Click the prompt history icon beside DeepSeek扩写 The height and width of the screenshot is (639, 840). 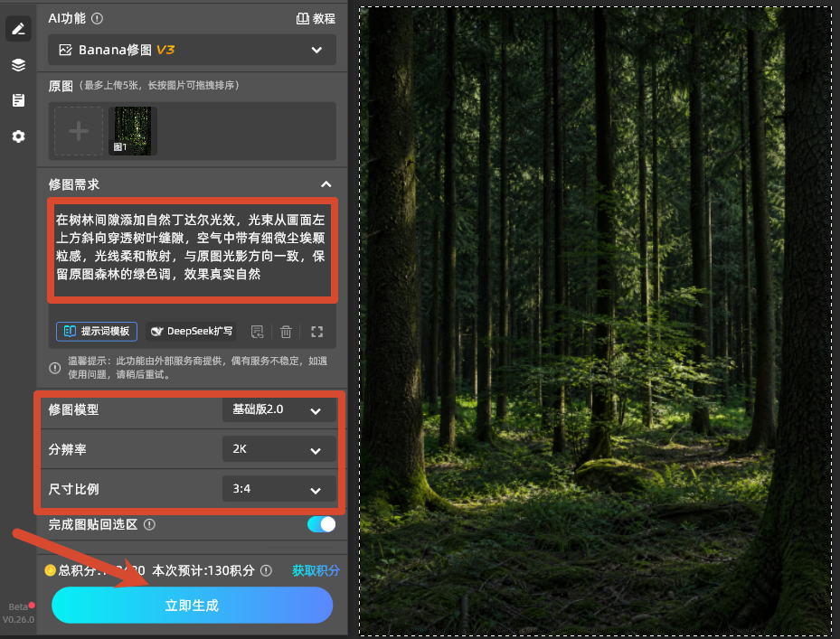point(257,332)
